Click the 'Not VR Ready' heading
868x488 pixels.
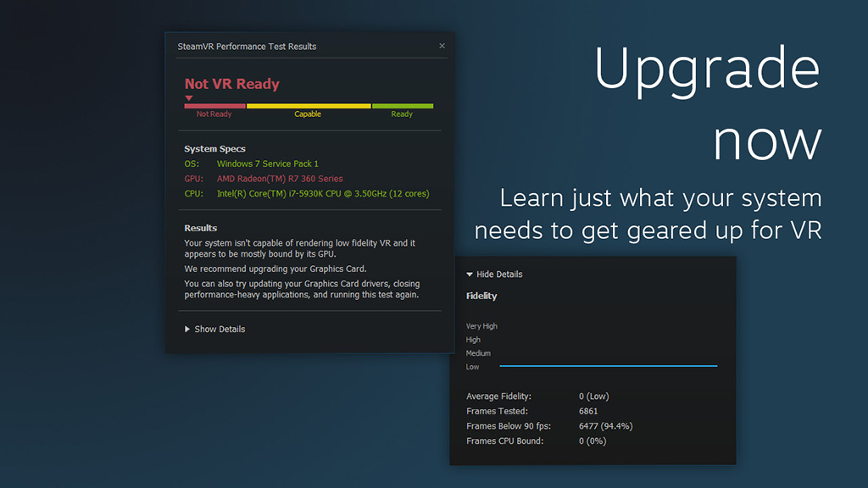click(x=232, y=84)
